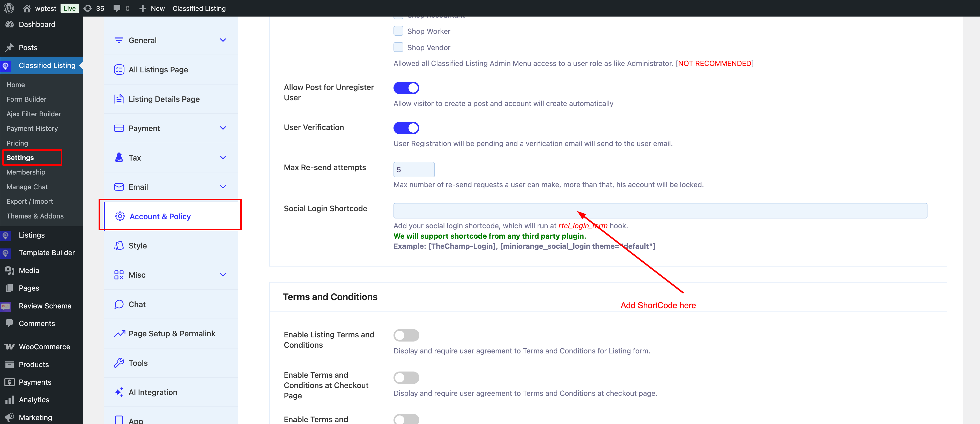This screenshot has height=424, width=980.
Task: Turn off the User Verification switch
Action: click(x=406, y=128)
